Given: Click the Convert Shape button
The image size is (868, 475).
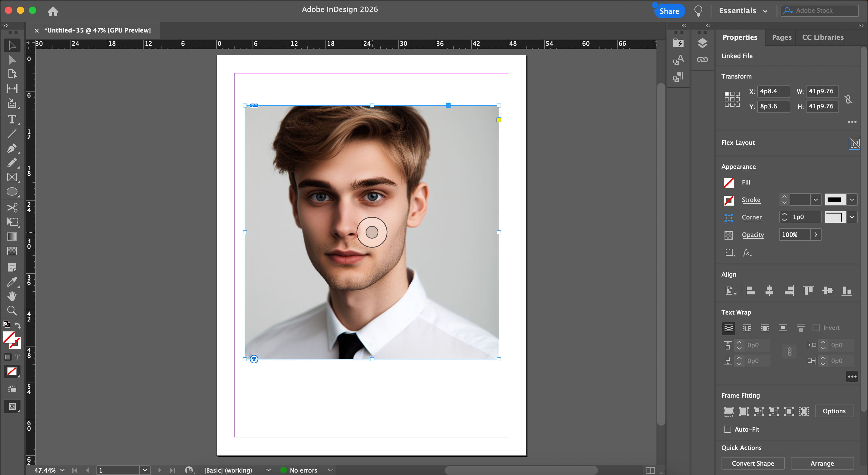Looking at the screenshot, I should click(x=753, y=463).
